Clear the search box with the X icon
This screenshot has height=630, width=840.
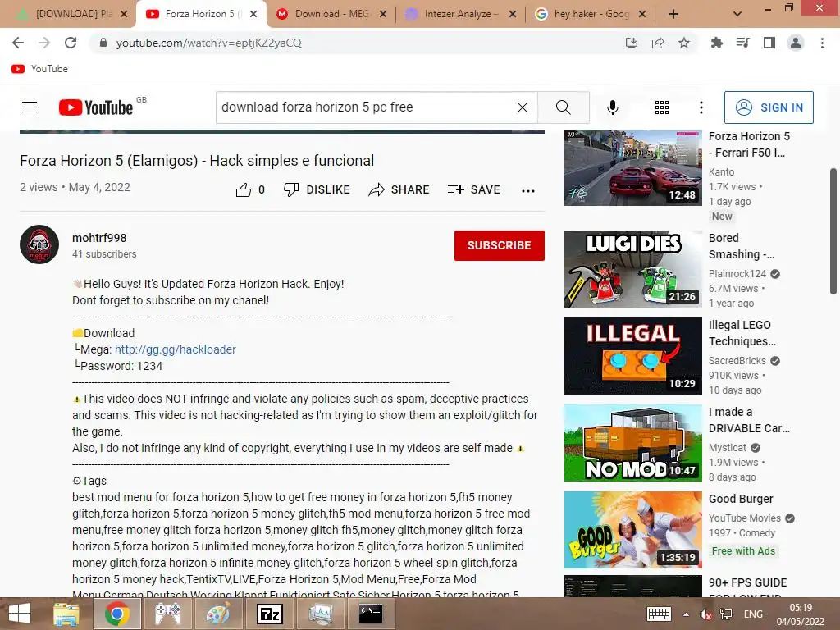pos(523,107)
